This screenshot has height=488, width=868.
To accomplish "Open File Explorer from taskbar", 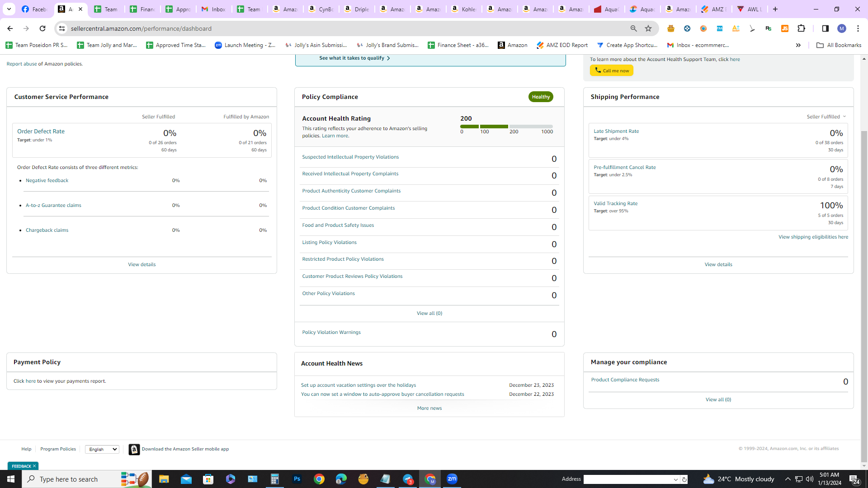I will tap(164, 479).
